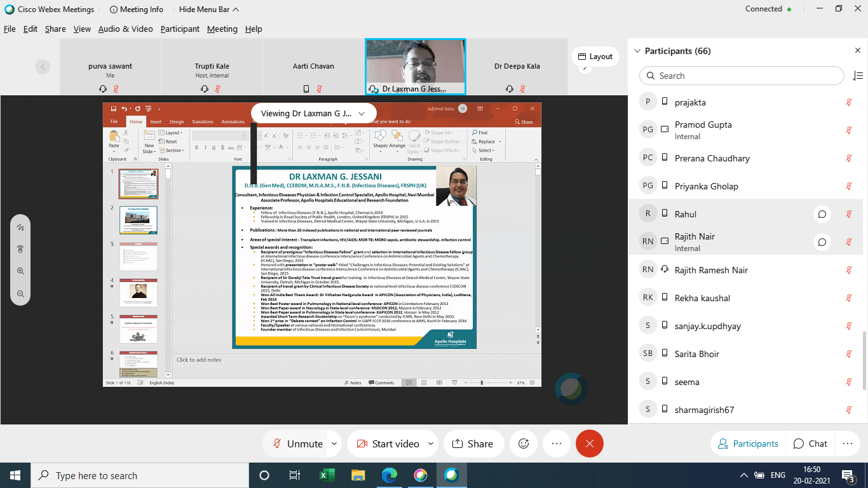Start video camera
868x488 pixels.
point(387,444)
